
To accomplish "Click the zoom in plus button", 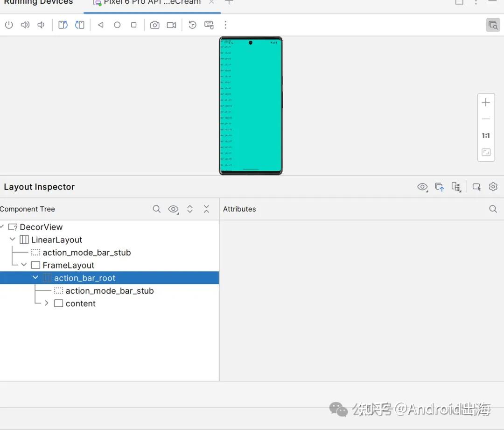I will click(486, 103).
